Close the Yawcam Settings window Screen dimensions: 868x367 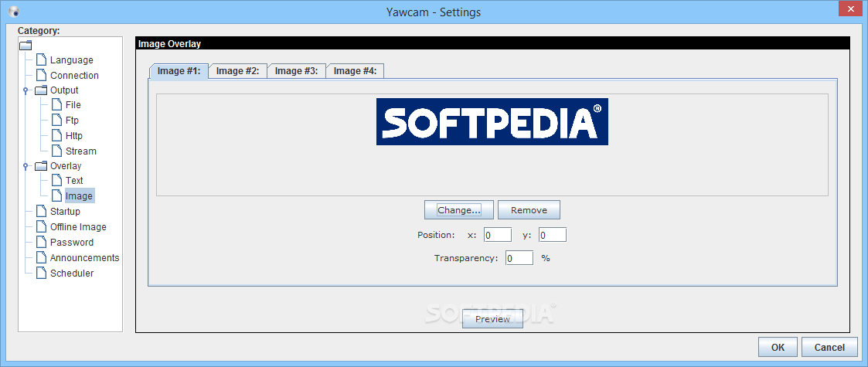point(849,9)
